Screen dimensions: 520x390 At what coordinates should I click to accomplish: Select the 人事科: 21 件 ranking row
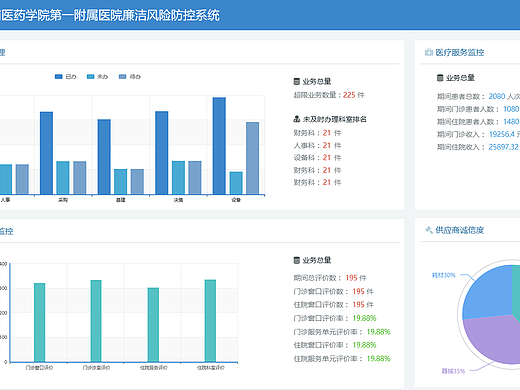[x=317, y=145]
